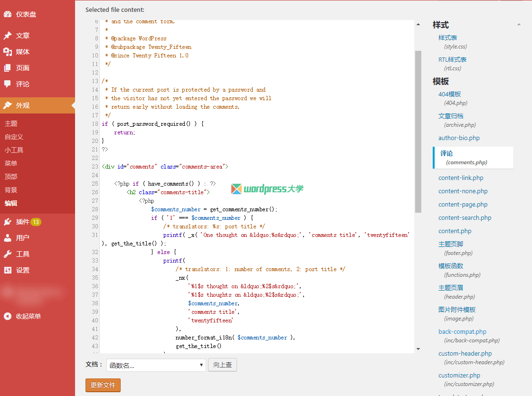Screen dimensions: 532x396
Task: Click the pages icon beside 页面
Action: pyautogui.click(x=8, y=68)
